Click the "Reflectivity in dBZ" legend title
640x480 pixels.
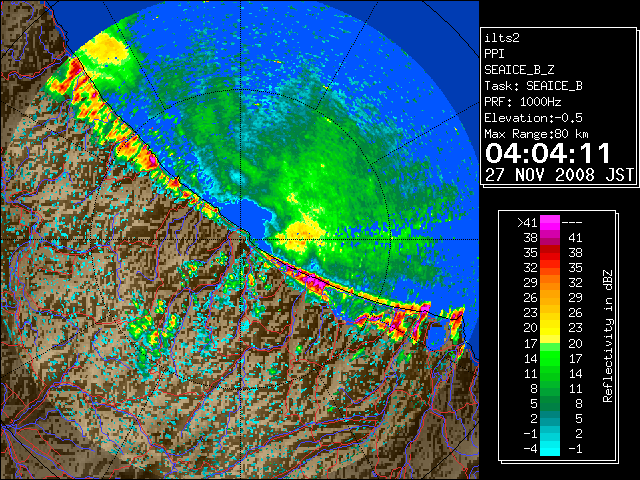(x=608, y=336)
